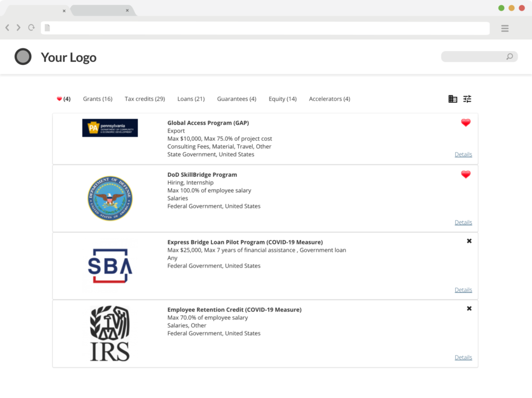
Task: Click the Your Logo circle icon
Action: (x=23, y=57)
